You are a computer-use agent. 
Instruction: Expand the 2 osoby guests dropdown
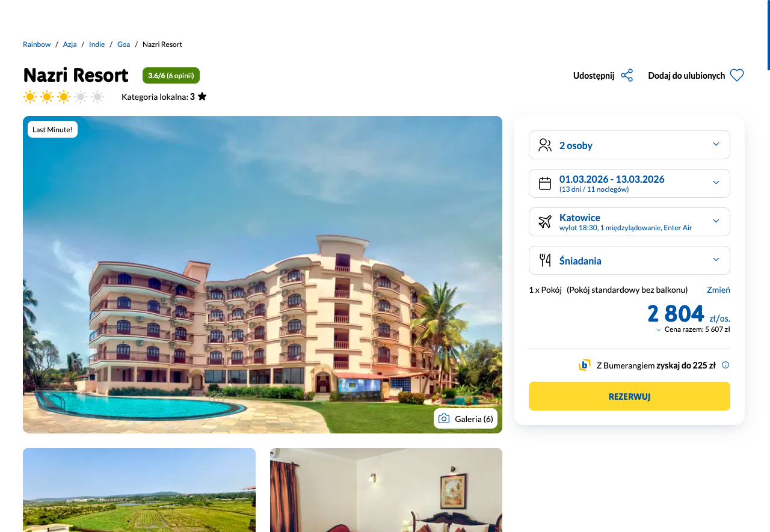[629, 145]
